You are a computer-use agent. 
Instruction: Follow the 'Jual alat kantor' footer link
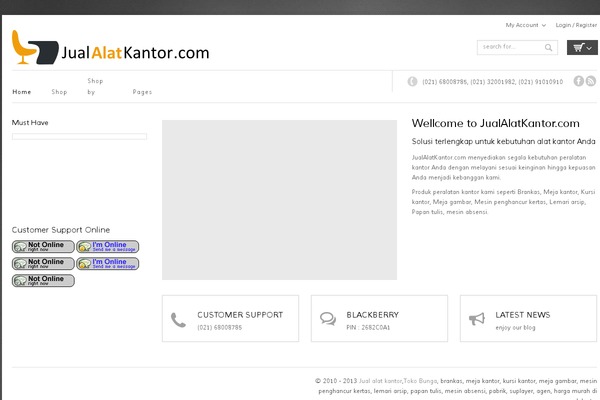point(381,381)
